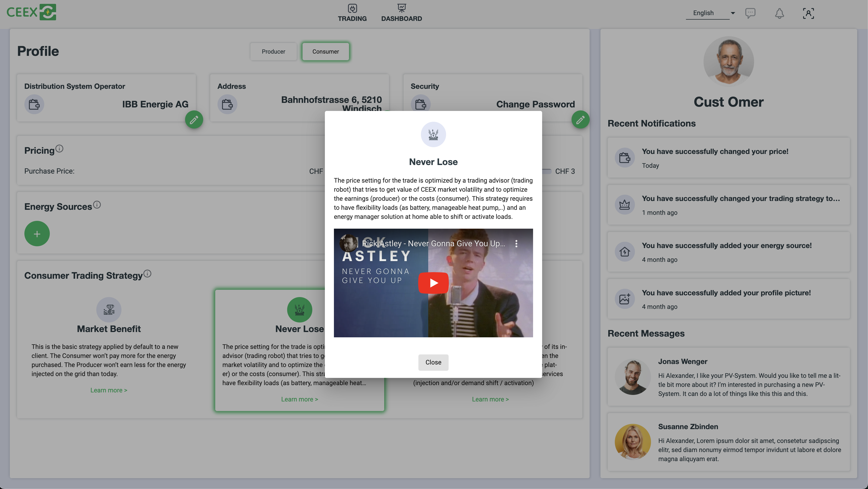Open the added profile picture notification
Image resolution: width=868 pixels, height=489 pixels.
pos(728,299)
